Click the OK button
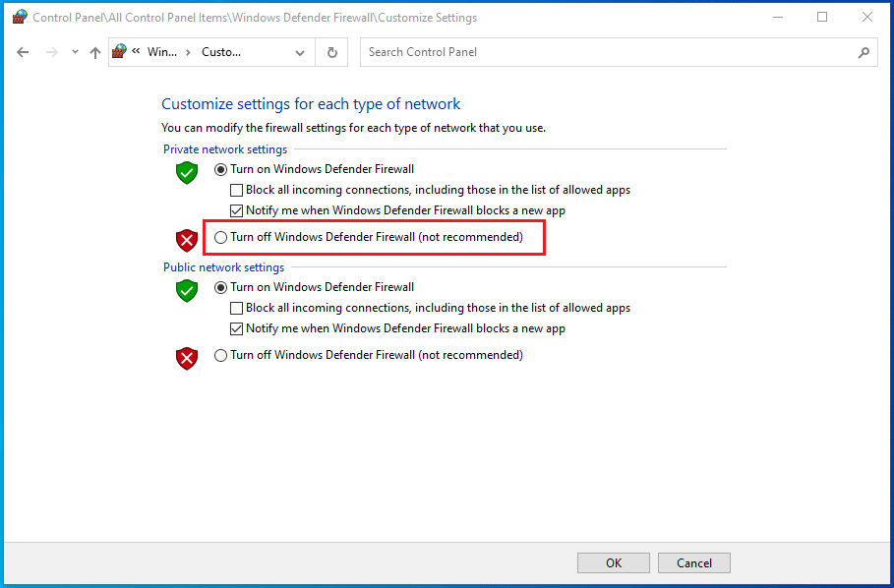 tap(613, 562)
